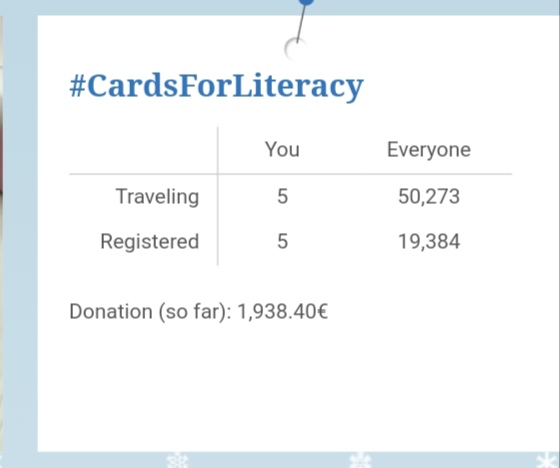Viewport: 560px width, 468px height.
Task: Click your Traveling count of 5
Action: [x=282, y=196]
